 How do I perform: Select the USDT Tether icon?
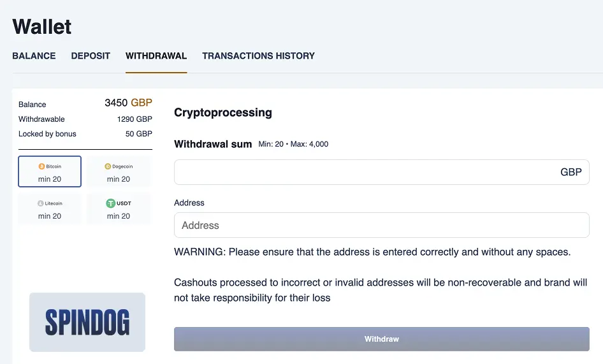(110, 203)
